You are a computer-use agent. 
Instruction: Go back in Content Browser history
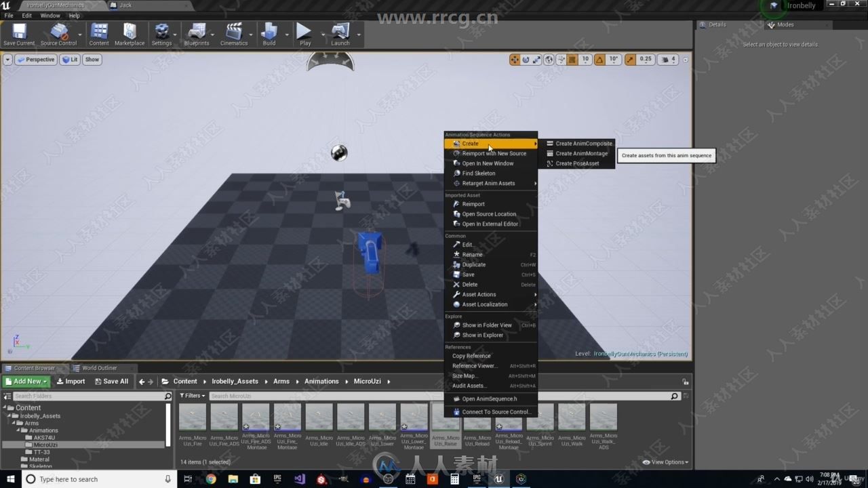click(142, 382)
